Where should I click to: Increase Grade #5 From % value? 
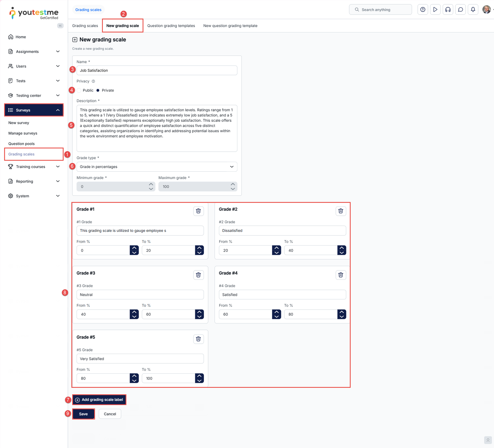[134, 376]
